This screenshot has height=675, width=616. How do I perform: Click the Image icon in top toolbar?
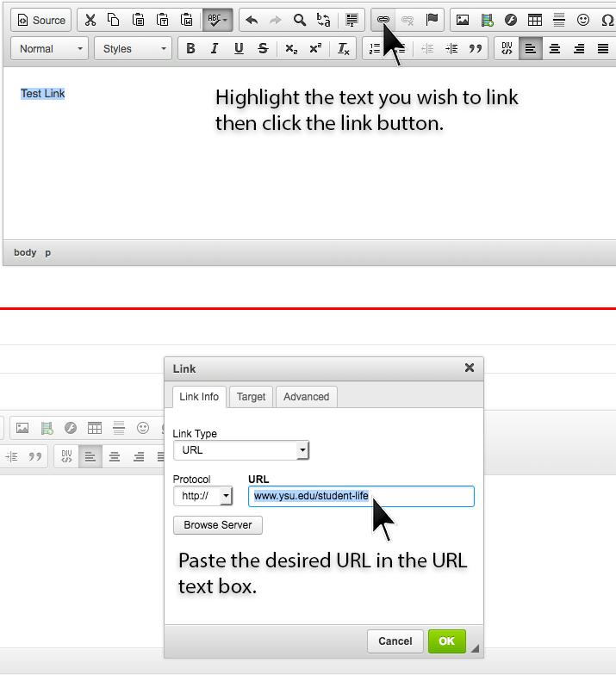(x=463, y=20)
